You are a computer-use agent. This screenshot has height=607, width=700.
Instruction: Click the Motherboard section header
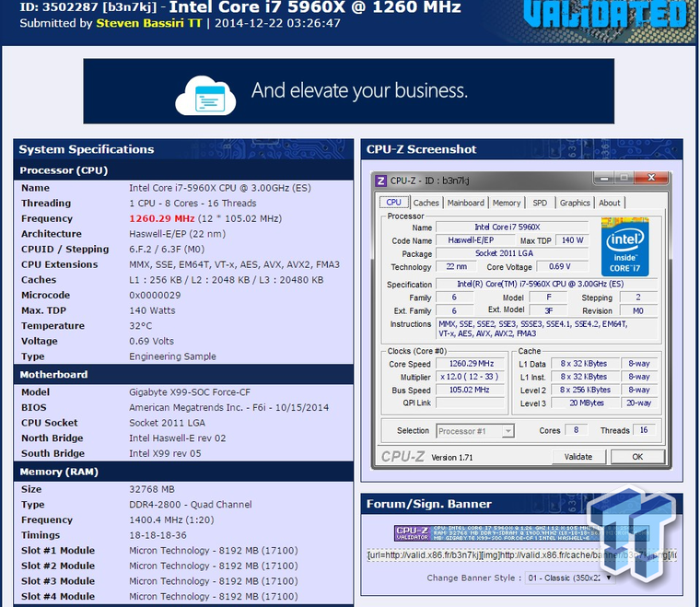(183, 375)
